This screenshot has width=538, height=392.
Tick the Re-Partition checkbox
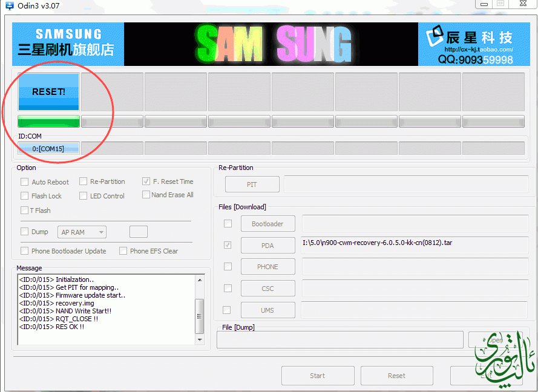pos(83,181)
